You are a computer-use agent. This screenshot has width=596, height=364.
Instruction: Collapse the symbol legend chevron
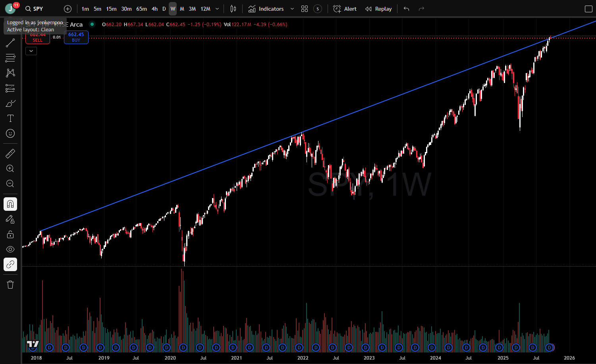31,51
